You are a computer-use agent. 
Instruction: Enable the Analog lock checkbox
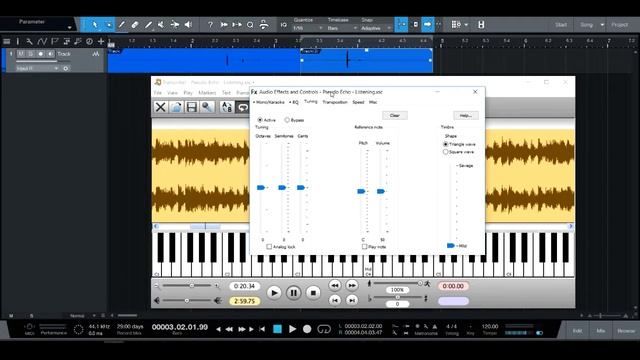tap(269, 247)
